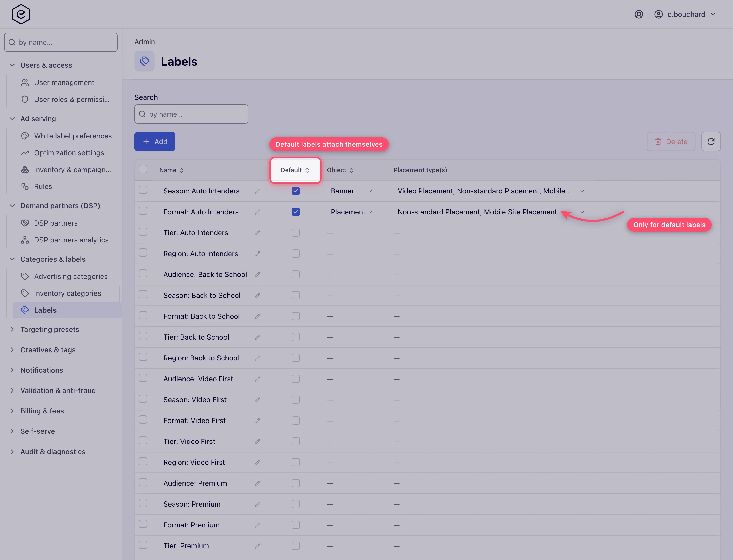Open Object dropdown showing Banner

(x=351, y=191)
